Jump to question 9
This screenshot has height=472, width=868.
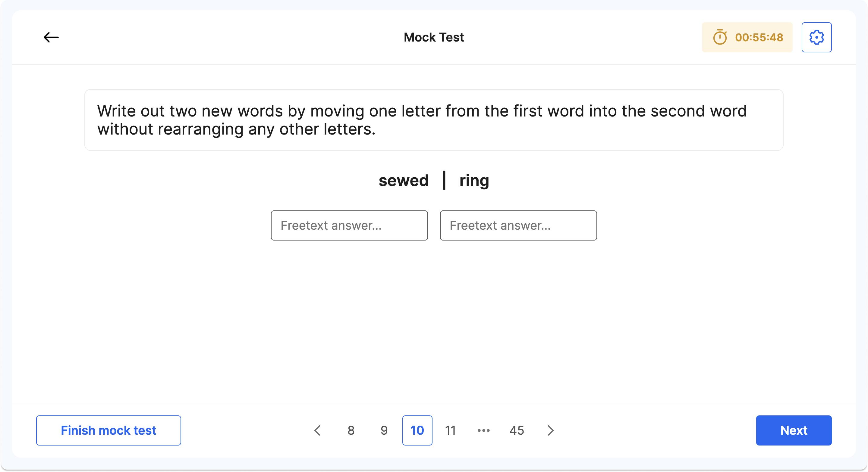(x=384, y=430)
